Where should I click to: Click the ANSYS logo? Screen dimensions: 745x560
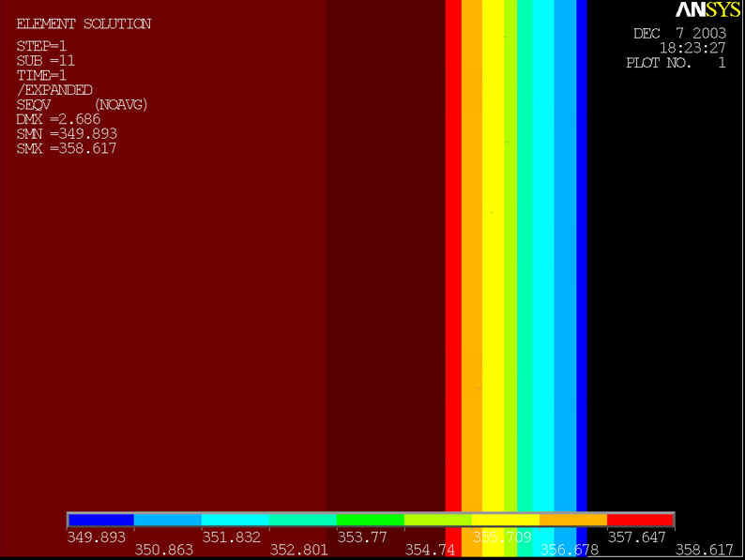[x=708, y=9]
